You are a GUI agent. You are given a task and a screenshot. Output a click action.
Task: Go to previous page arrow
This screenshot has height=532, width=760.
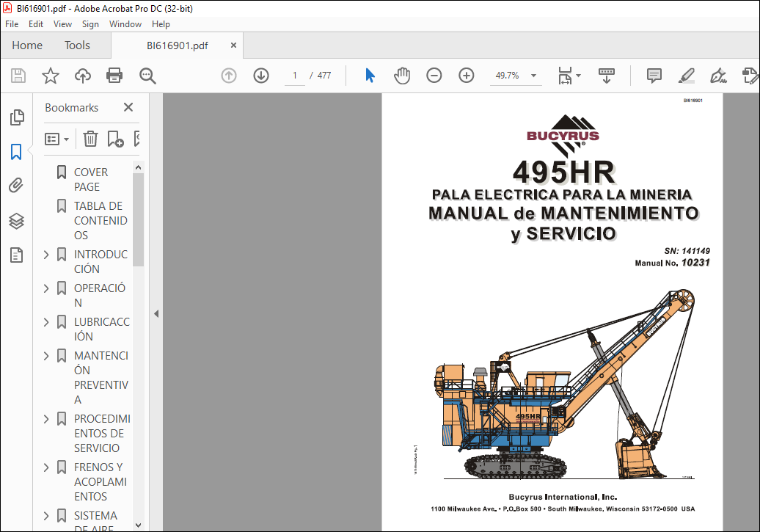[x=229, y=76]
